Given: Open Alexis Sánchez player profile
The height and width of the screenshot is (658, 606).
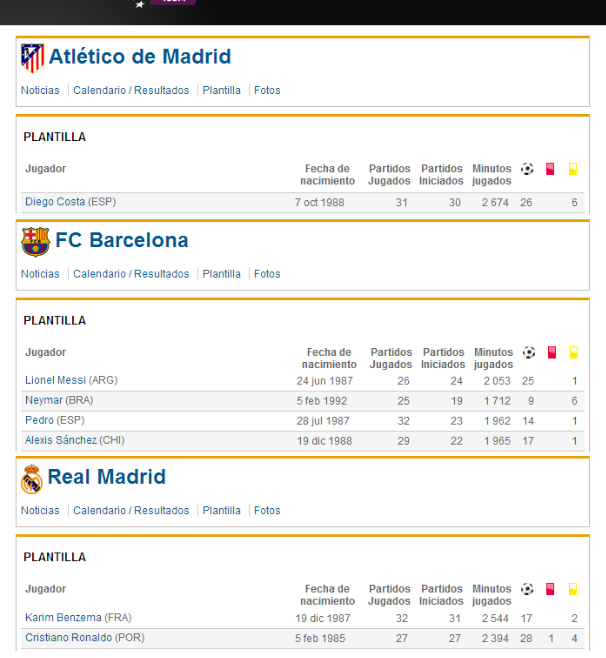Looking at the screenshot, I should (61, 440).
